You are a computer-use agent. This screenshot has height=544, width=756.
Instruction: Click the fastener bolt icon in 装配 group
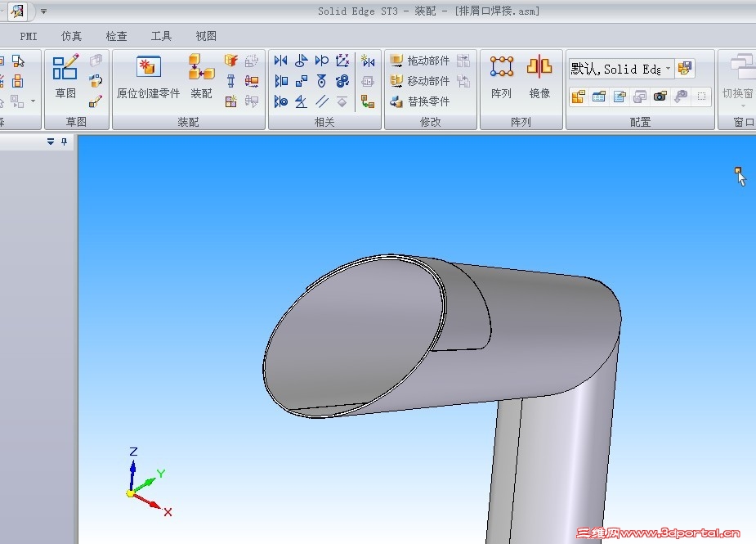point(231,81)
